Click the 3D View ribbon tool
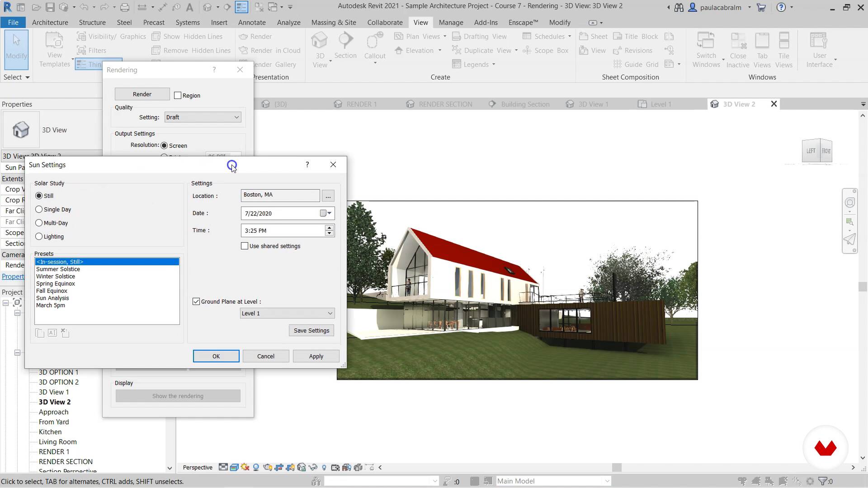The width and height of the screenshot is (868, 488). click(320, 50)
